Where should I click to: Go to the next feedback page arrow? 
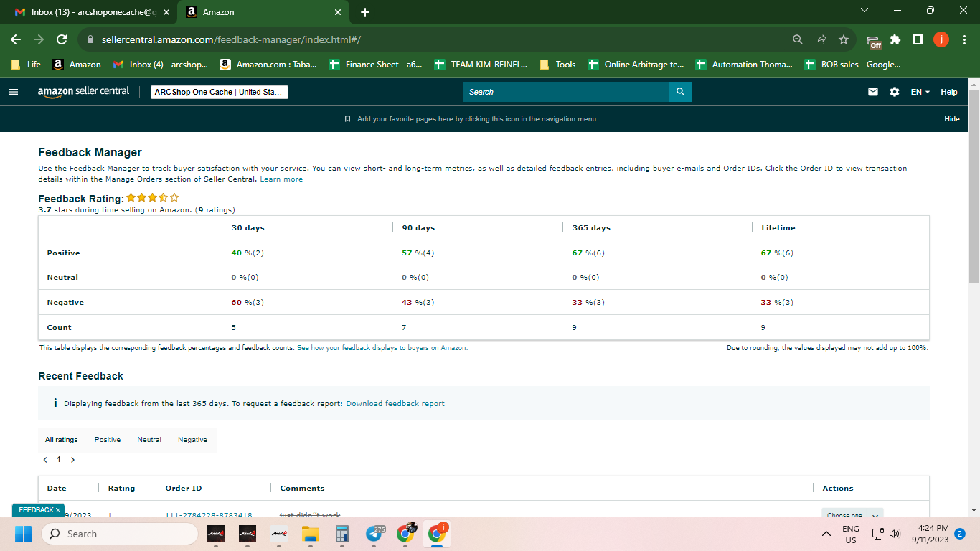click(x=72, y=460)
